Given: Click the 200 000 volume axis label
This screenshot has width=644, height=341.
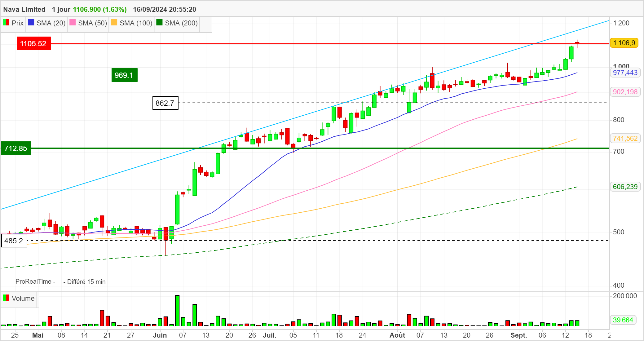Looking at the screenshot, I should pos(625,296).
